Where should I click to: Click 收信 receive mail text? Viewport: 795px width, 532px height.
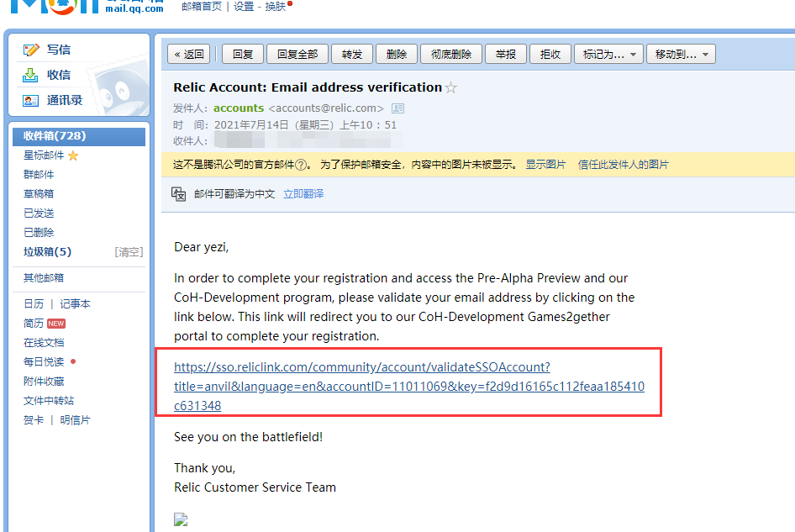59,75
